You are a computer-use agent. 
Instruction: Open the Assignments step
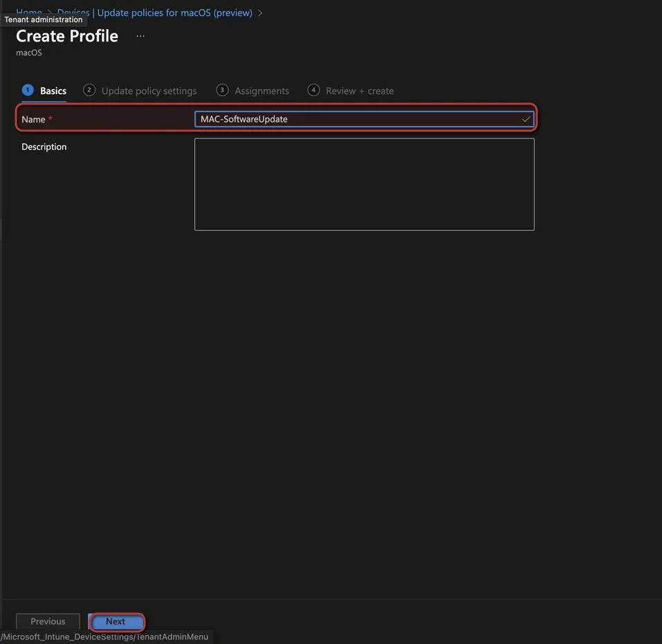click(x=252, y=91)
